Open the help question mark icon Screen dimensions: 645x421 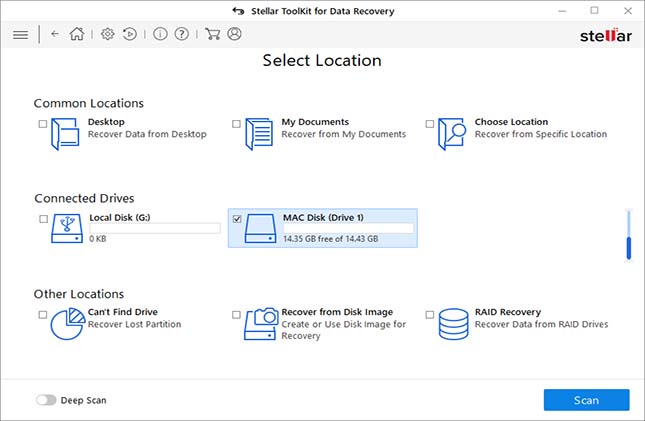[x=181, y=34]
